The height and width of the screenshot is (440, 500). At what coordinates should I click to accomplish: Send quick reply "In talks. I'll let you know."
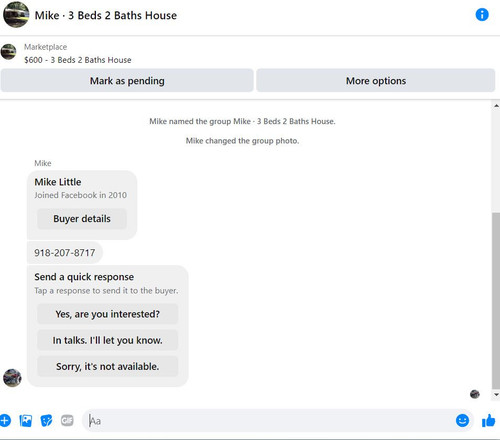pos(107,340)
